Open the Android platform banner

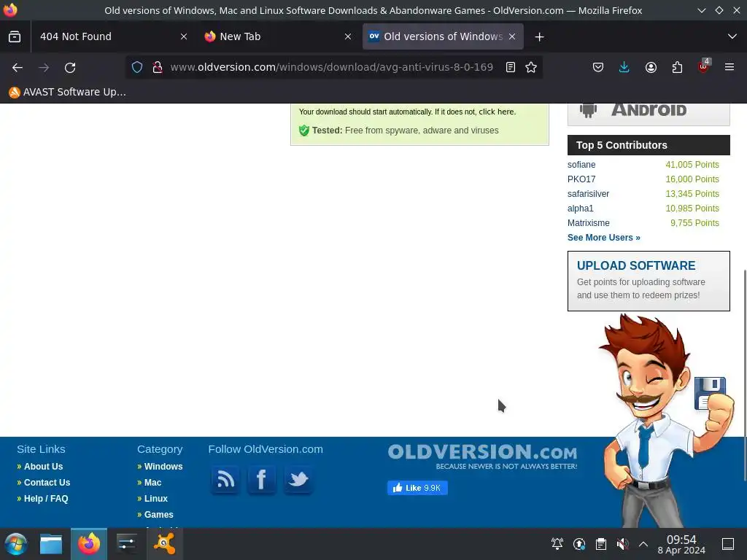(649, 113)
